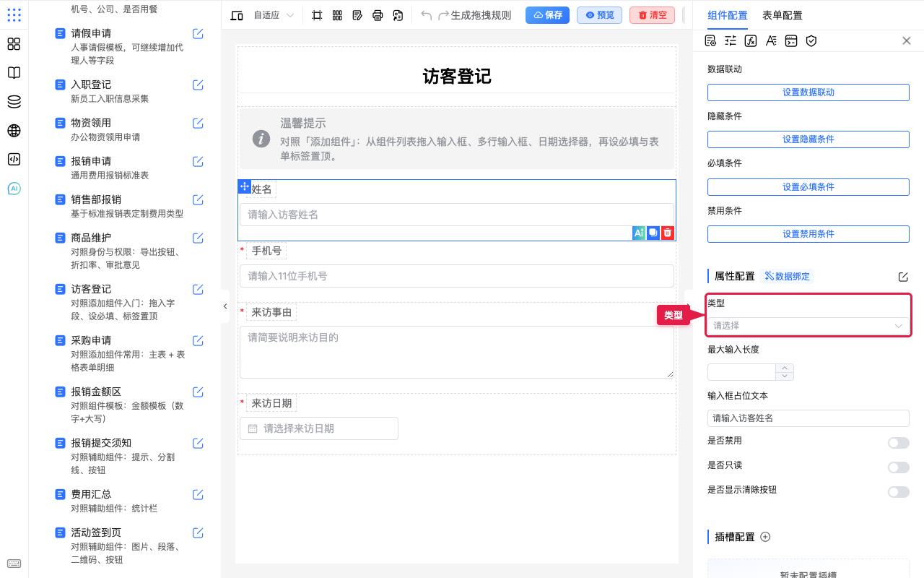Click the 手机号 input field
Viewport: 924px width, 578px height.
[x=456, y=276]
